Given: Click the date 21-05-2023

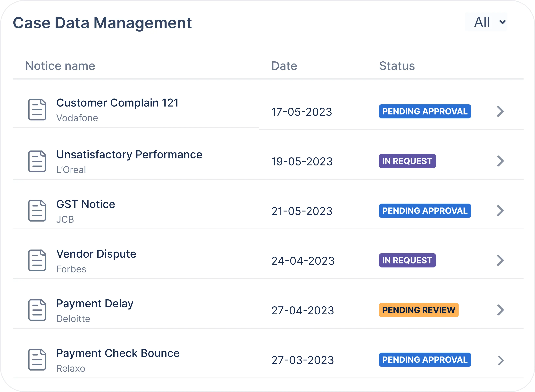Looking at the screenshot, I should pyautogui.click(x=302, y=211).
